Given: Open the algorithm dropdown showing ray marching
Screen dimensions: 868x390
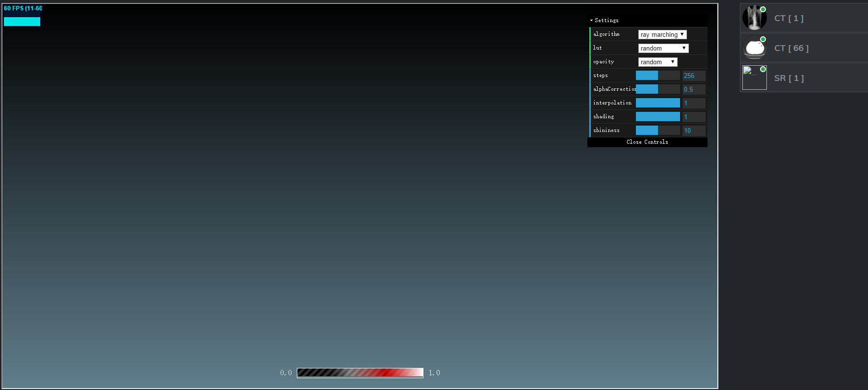Looking at the screenshot, I should coord(662,34).
